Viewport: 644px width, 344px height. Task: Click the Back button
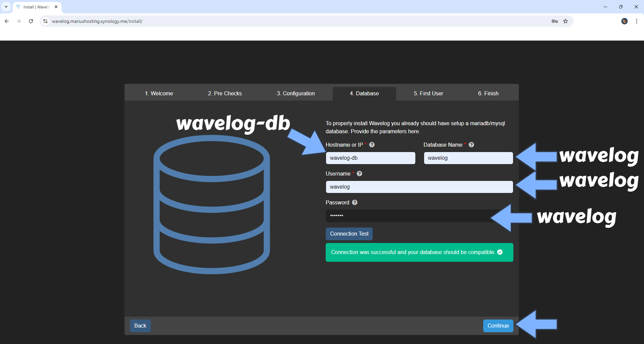coord(140,326)
